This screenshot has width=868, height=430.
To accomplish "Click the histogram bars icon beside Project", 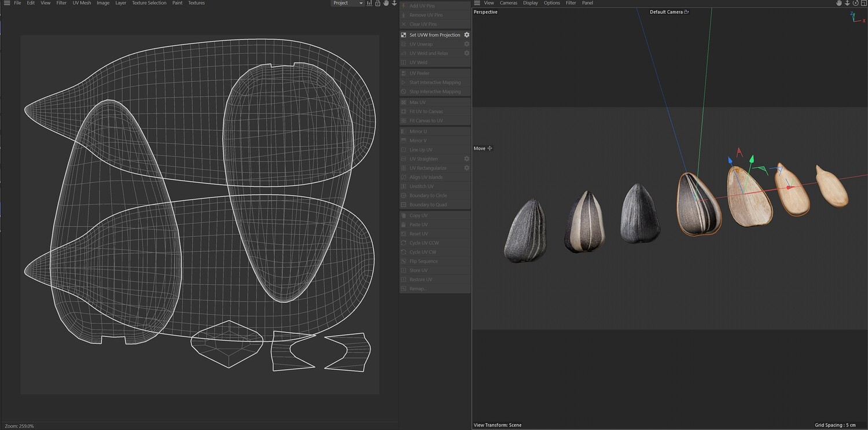I will click(369, 3).
